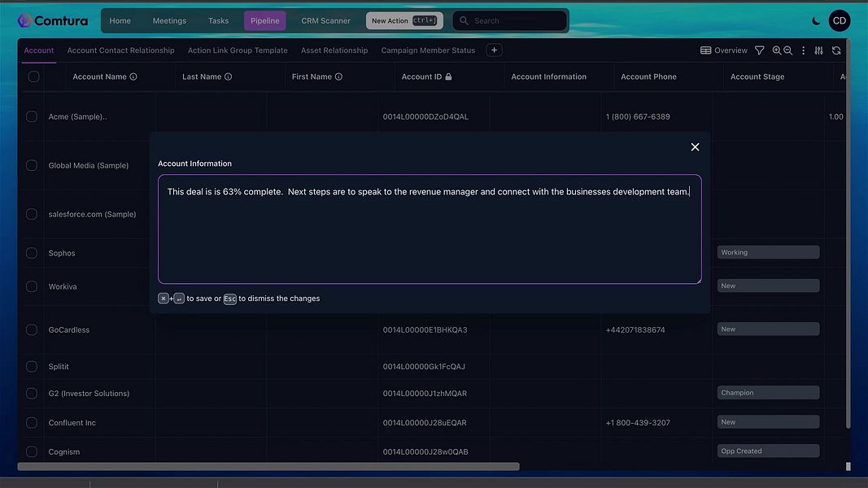Zoom out on the table
This screenshot has height=488, width=868.
click(x=787, y=50)
